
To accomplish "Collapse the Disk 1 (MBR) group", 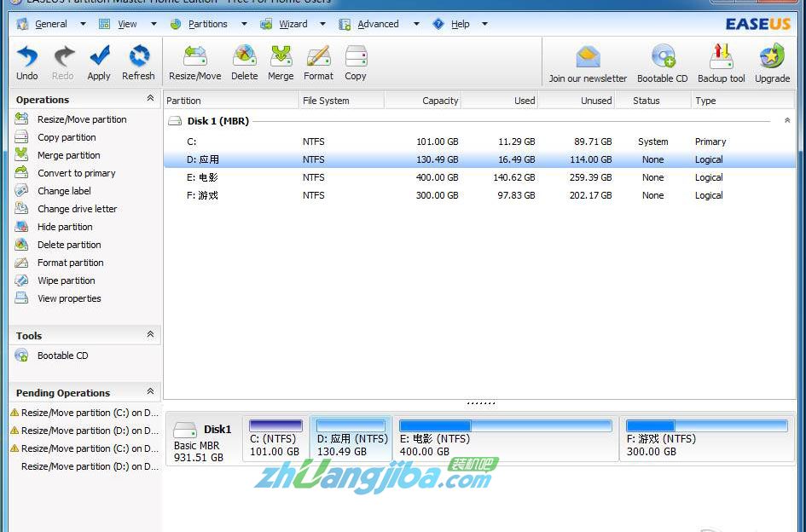I will (787, 121).
